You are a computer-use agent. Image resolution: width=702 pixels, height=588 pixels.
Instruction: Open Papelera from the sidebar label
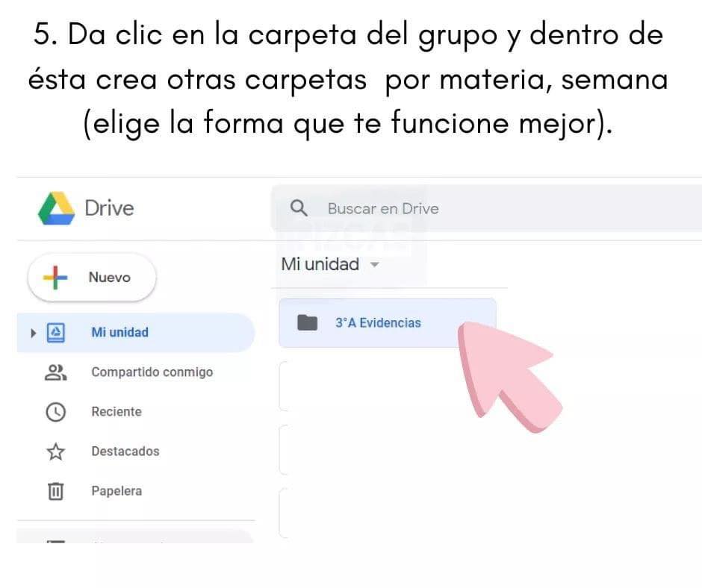click(x=116, y=491)
